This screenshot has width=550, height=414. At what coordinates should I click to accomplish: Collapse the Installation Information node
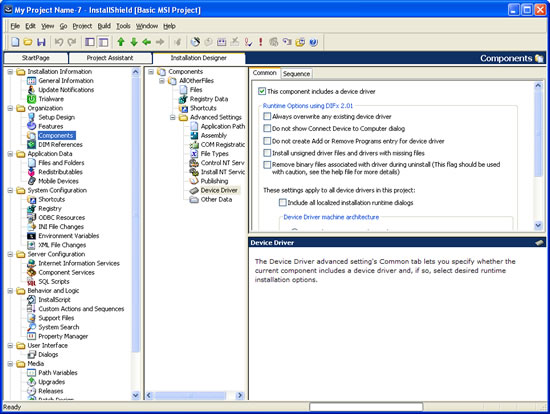coord(10,72)
